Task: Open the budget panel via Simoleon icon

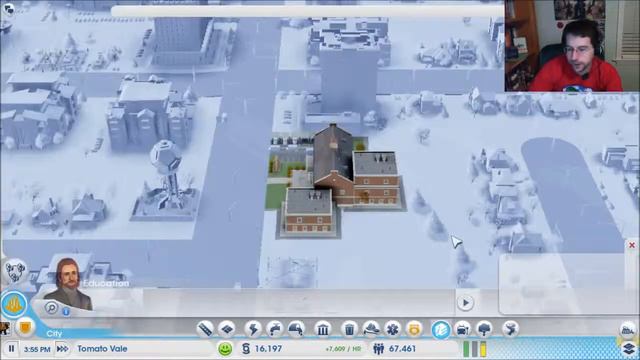Action: pyautogui.click(x=246, y=349)
